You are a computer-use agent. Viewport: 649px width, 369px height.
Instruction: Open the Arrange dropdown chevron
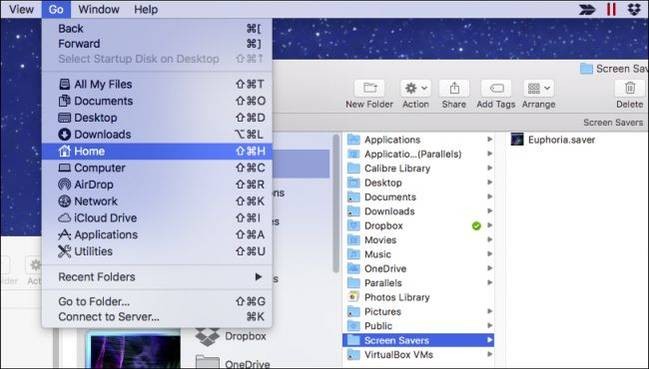tap(547, 88)
